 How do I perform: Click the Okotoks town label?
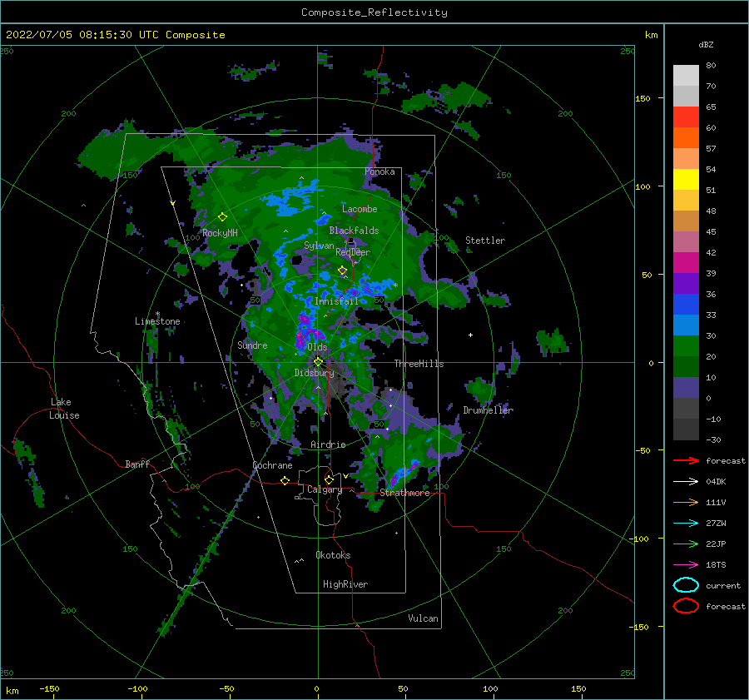point(333,555)
